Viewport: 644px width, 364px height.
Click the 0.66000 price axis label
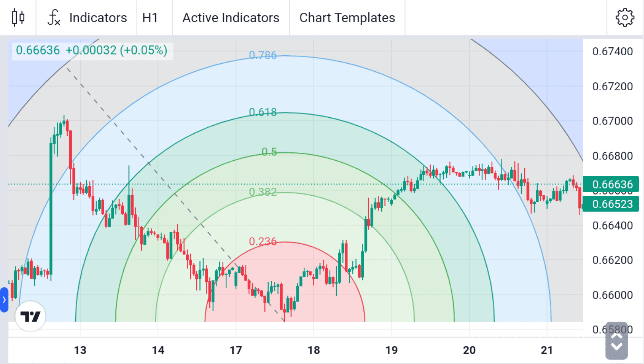(613, 295)
